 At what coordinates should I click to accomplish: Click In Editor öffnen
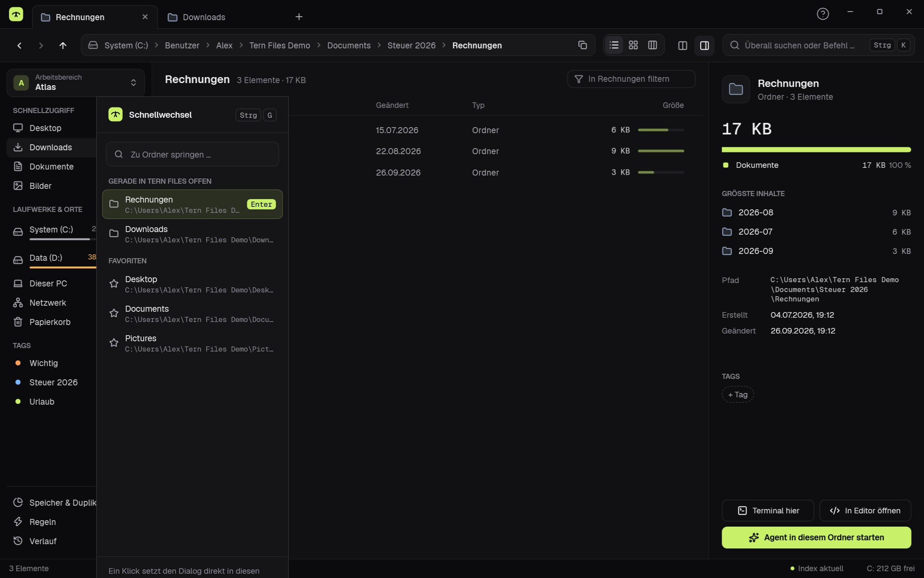(865, 511)
